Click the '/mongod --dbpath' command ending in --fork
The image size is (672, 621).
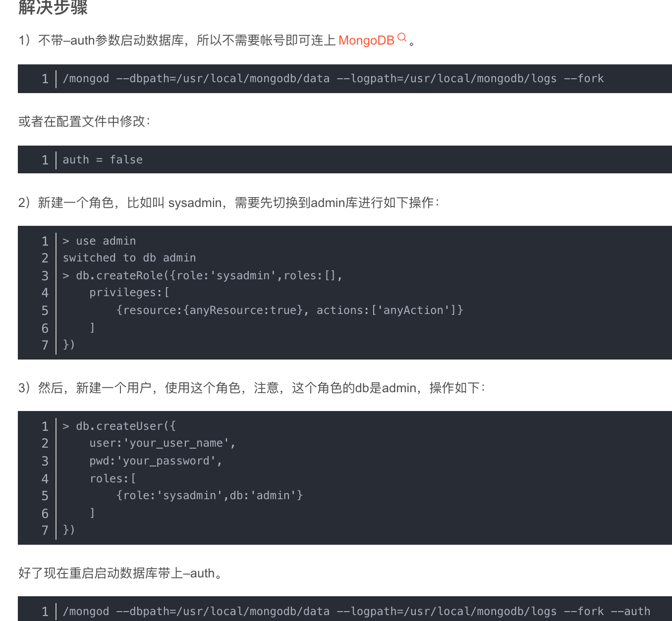(333, 79)
